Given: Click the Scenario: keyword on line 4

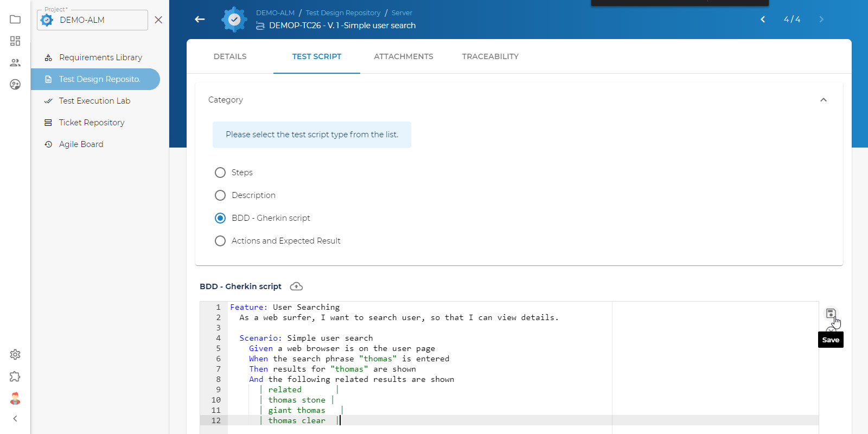Looking at the screenshot, I should point(261,338).
